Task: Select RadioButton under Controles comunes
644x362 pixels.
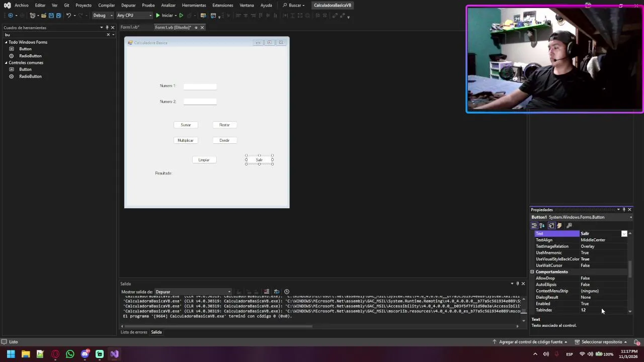Action: (x=30, y=76)
